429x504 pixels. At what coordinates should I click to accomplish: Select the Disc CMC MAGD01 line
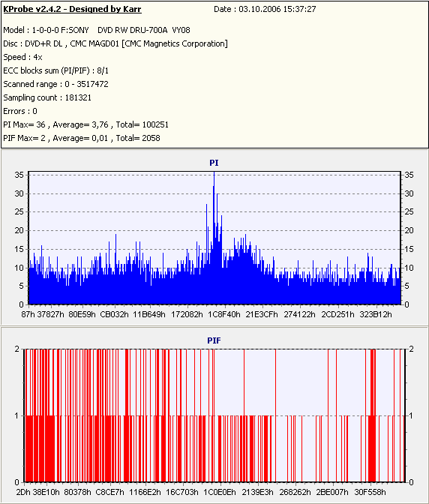coord(115,43)
